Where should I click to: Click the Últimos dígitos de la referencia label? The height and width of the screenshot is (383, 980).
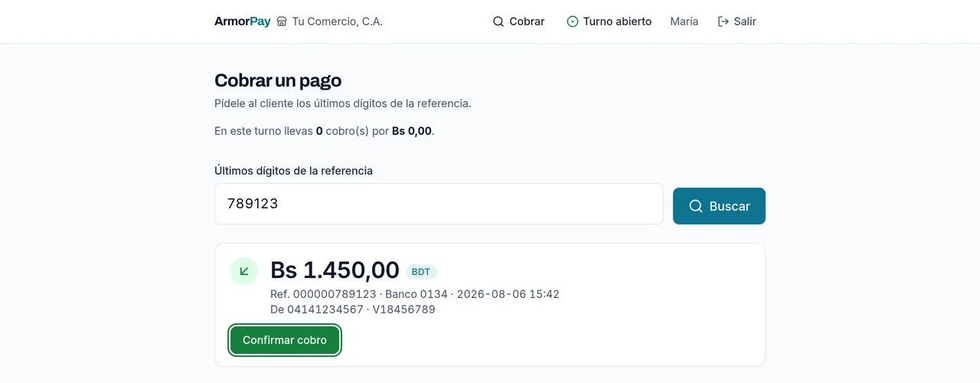click(293, 171)
